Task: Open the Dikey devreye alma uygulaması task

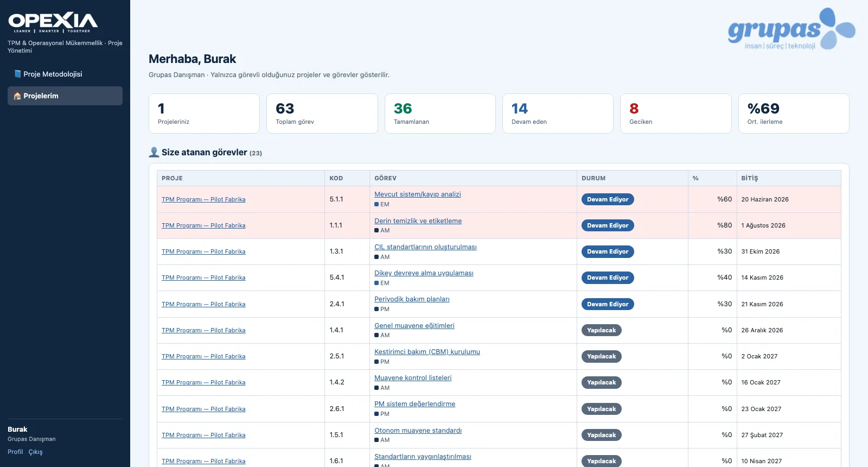Action: pos(424,273)
